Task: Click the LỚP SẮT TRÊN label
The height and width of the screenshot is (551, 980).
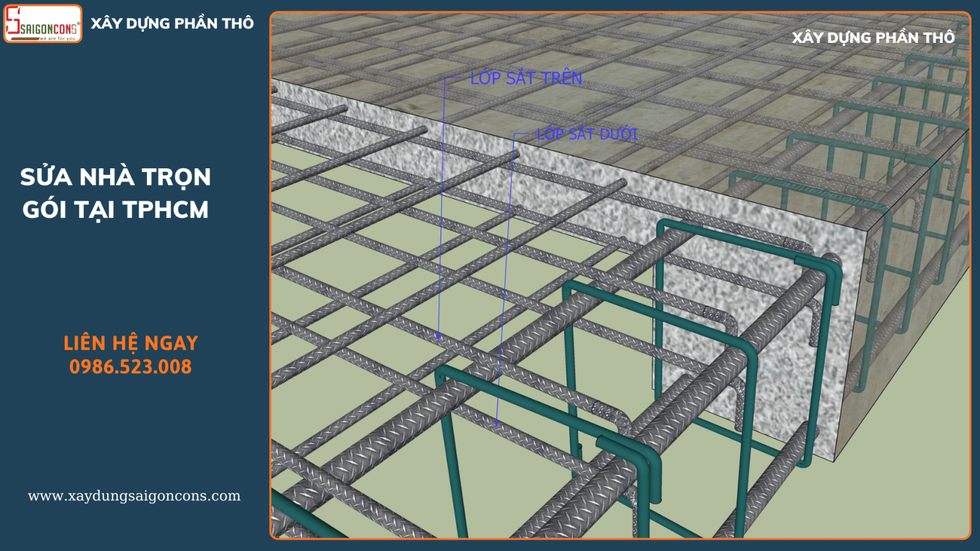Action: (x=526, y=78)
